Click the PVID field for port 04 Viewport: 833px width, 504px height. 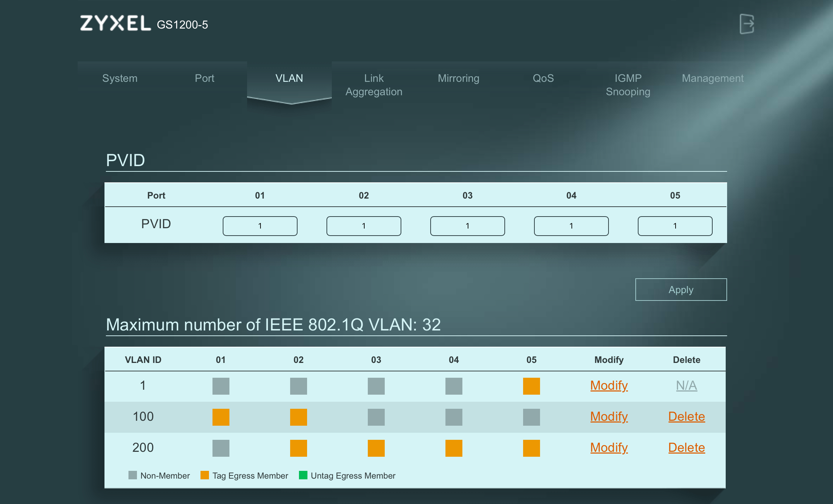571,226
